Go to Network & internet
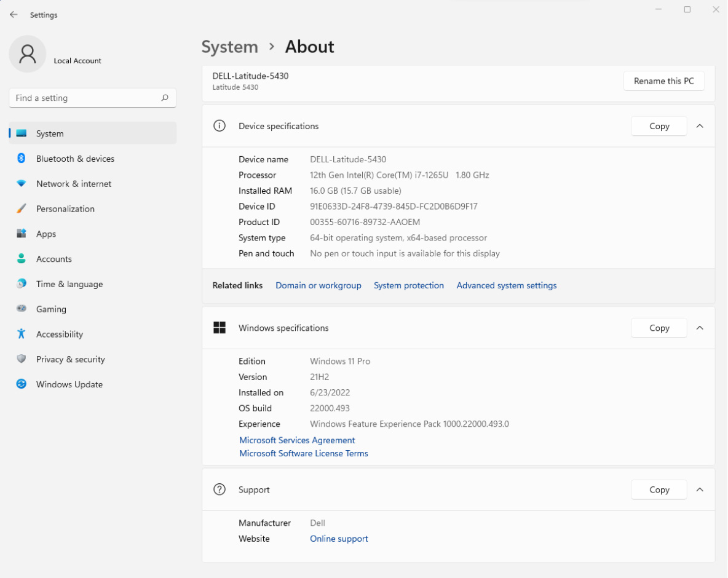 point(92,184)
